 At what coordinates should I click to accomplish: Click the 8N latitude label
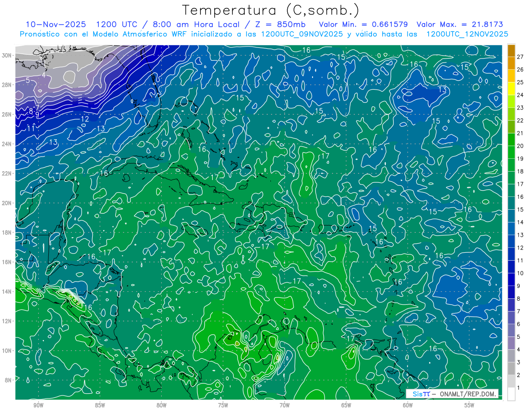click(8, 380)
